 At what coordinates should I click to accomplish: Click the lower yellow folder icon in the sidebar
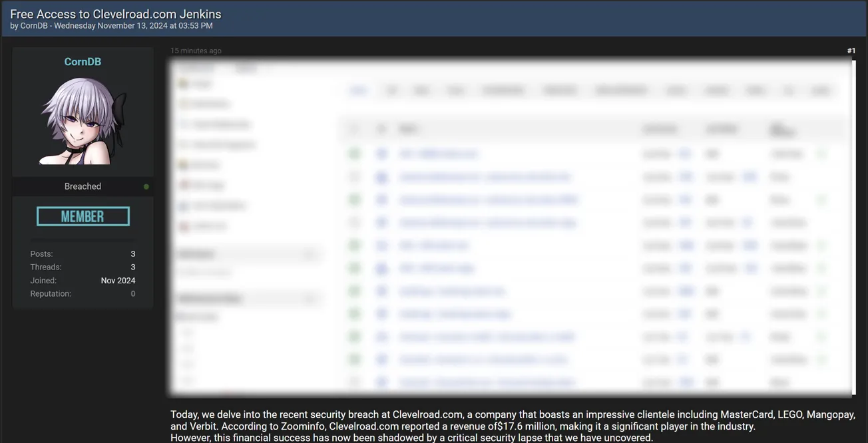point(183,164)
